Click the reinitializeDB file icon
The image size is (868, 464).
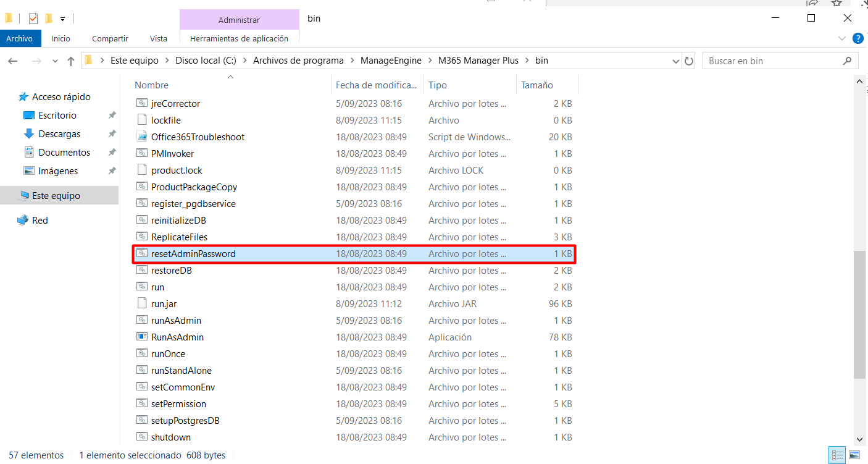[x=142, y=220]
